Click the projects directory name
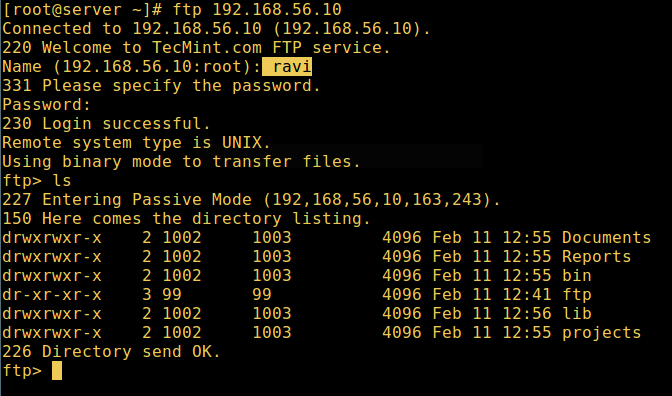 coord(602,333)
